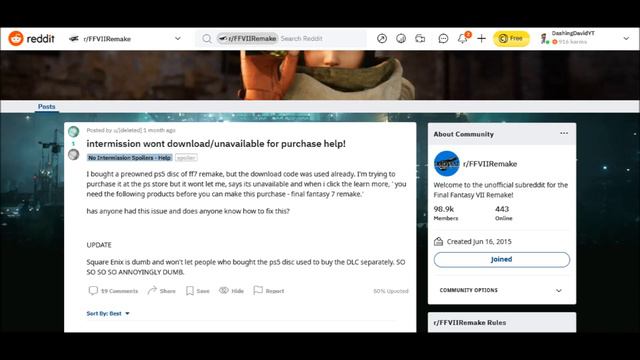This screenshot has height=360, width=640.
Task: Click the Free coins button
Action: (x=511, y=38)
